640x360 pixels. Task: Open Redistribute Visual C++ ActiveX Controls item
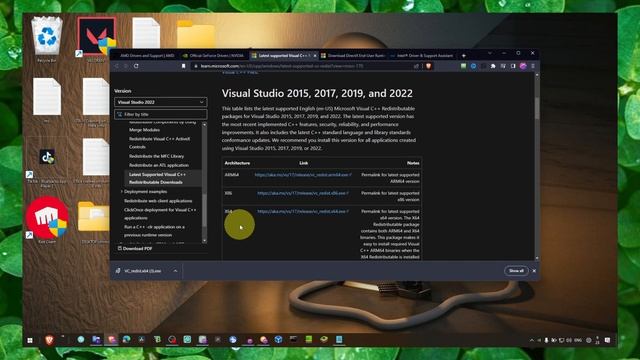(x=159, y=143)
